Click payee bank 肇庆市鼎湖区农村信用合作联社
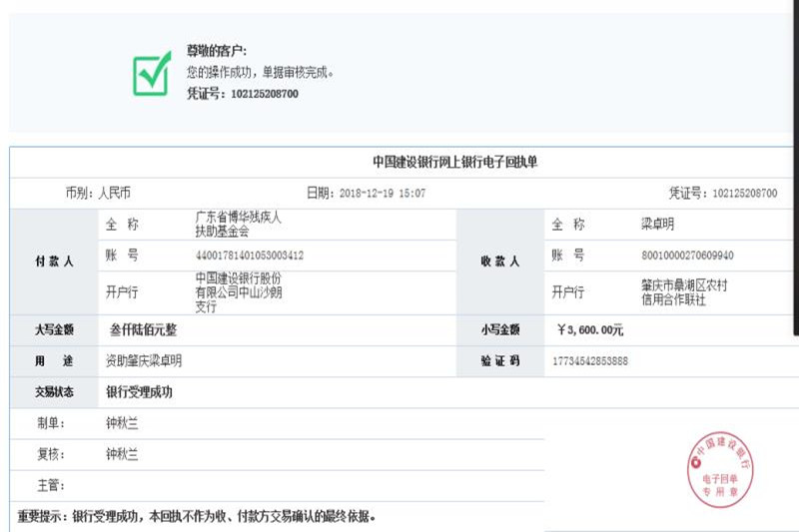The height and width of the screenshot is (532, 799). tap(683, 292)
